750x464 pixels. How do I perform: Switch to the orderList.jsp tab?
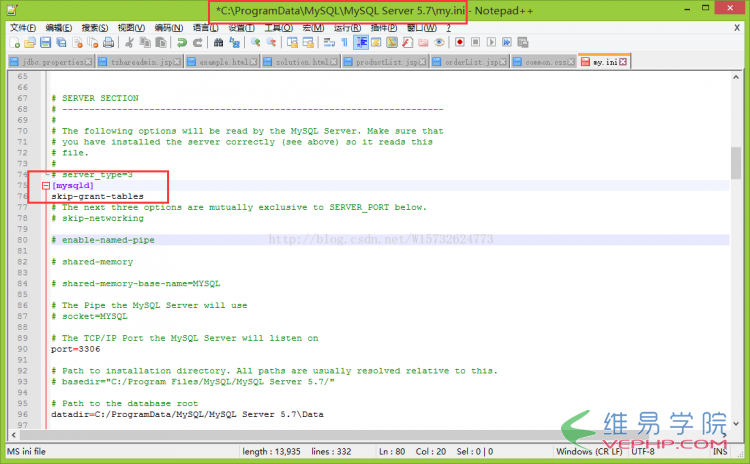coord(469,62)
